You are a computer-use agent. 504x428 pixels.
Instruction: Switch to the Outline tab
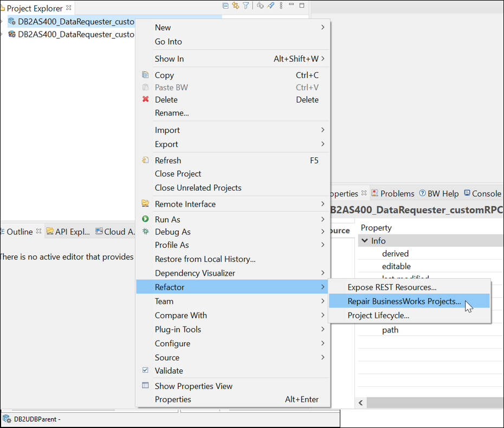20,232
